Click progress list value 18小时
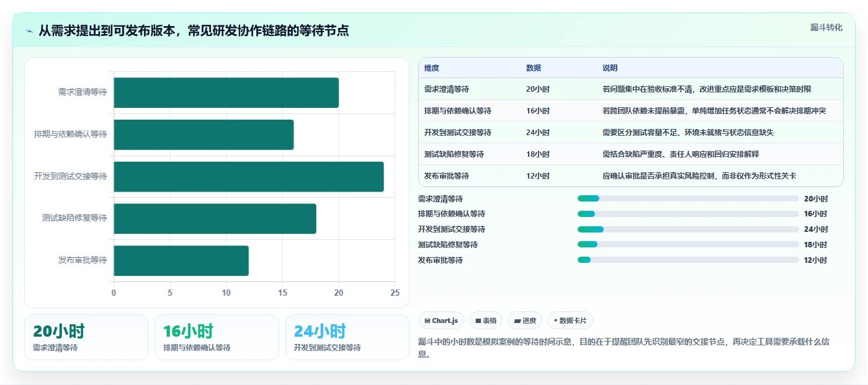The image size is (868, 385). pyautogui.click(x=815, y=245)
